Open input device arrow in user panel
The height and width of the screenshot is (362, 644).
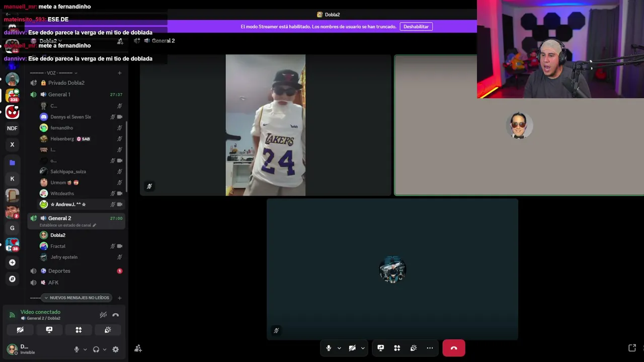[85, 349]
